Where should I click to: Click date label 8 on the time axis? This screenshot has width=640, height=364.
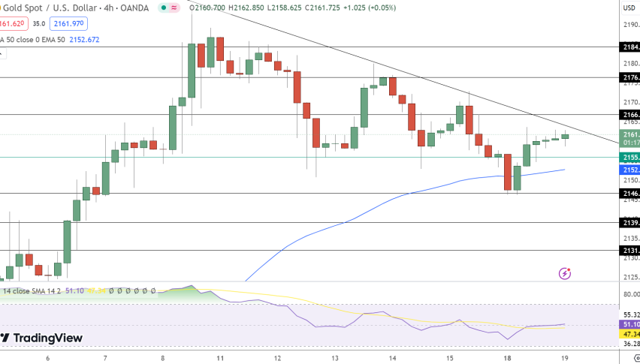point(163,358)
